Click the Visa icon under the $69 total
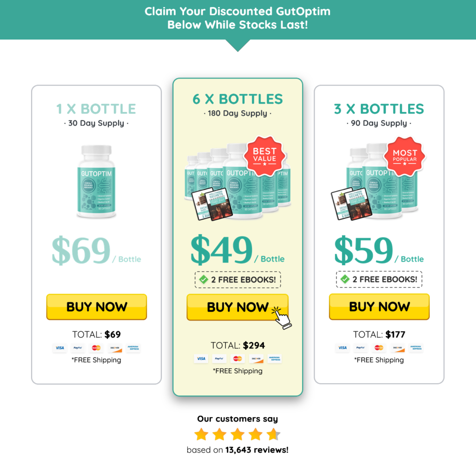Image resolution: width=476 pixels, height=463 pixels. coord(60,348)
